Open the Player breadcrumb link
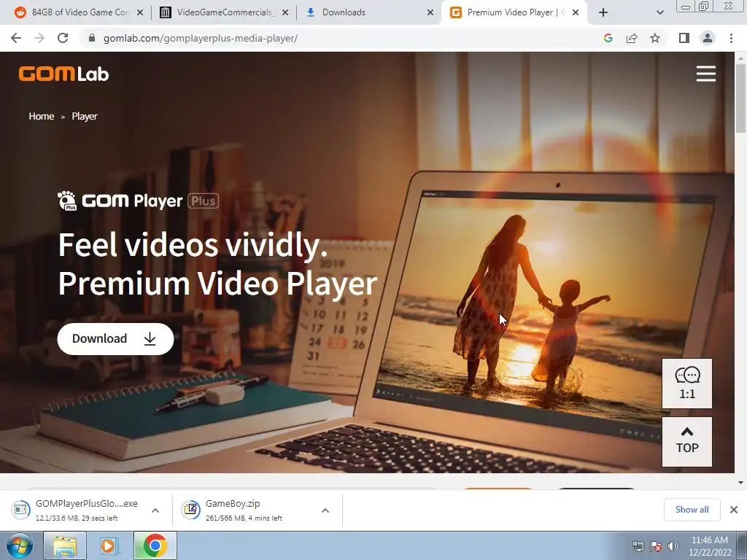Screen dimensions: 747x560 click(85, 116)
